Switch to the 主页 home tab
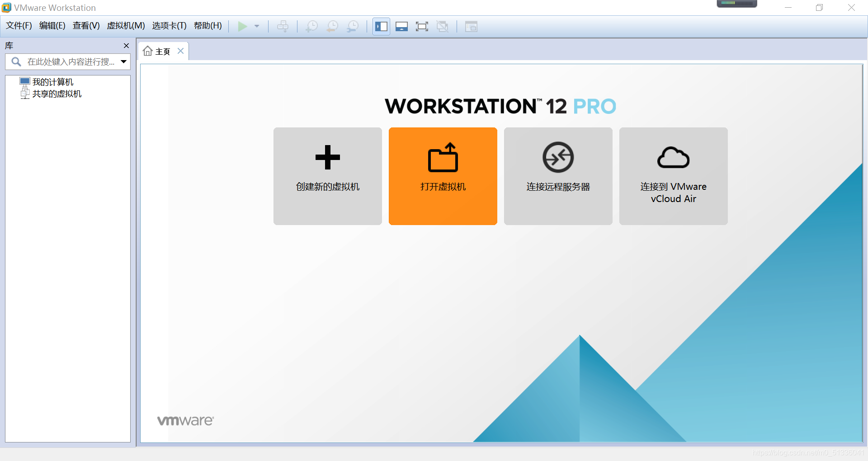Viewport: 868px width, 461px height. 163,52
